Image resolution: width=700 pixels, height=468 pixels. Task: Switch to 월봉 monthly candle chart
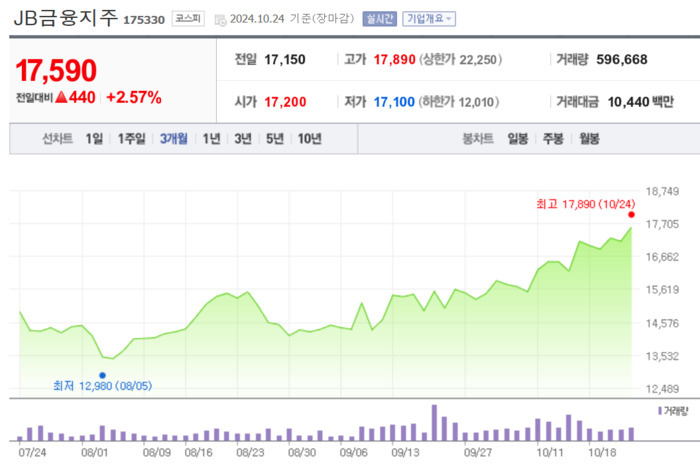click(x=588, y=139)
